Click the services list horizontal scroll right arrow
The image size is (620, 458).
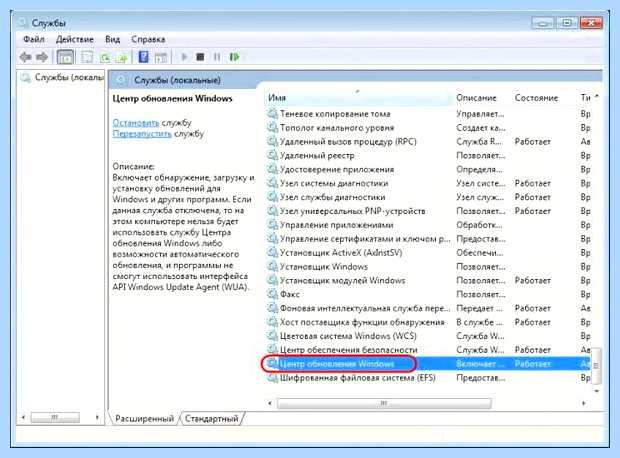[583, 403]
